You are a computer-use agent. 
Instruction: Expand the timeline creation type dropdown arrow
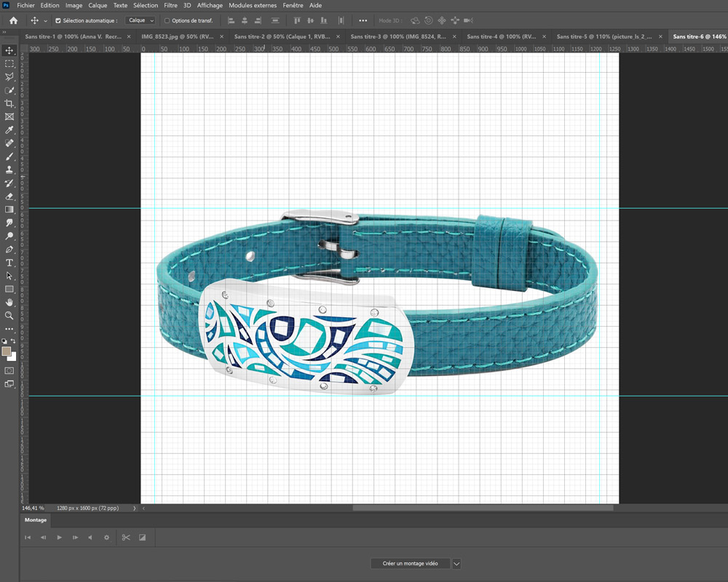(456, 564)
